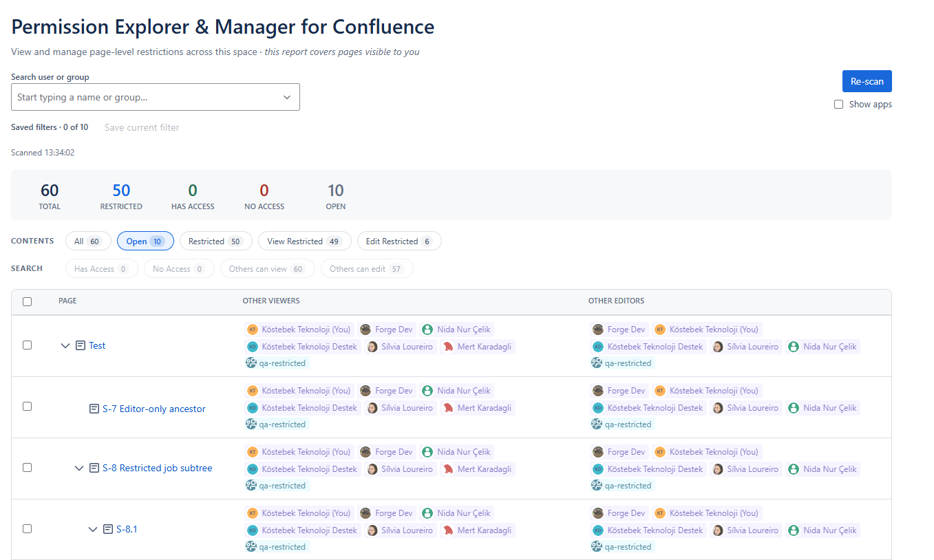Click Forge Dev avatar in Test viewers

tap(365, 330)
